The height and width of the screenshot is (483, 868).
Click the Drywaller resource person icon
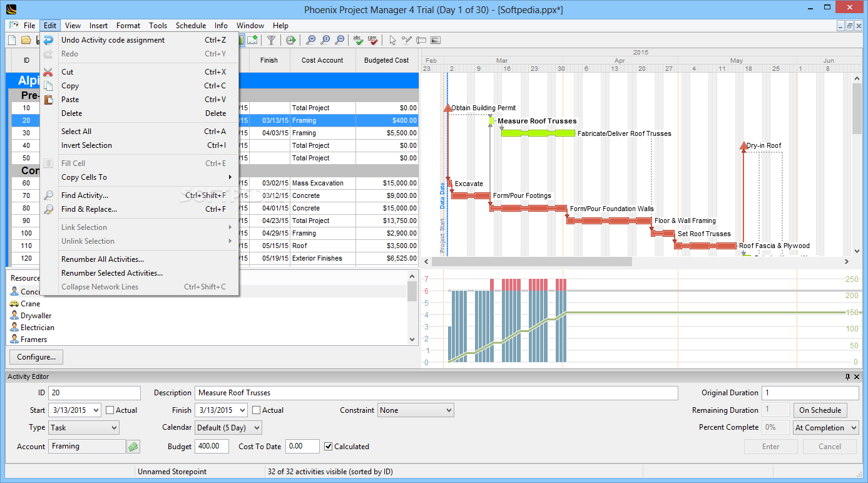click(14, 316)
